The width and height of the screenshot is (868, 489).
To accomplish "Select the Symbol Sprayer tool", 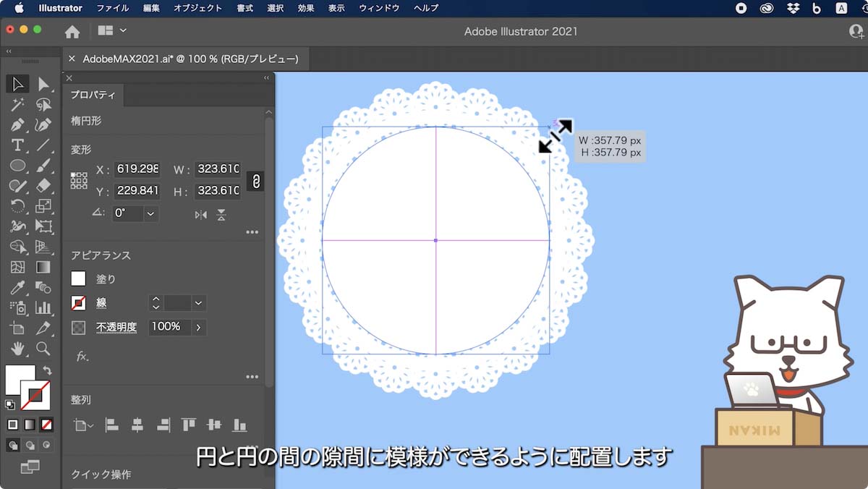I will click(18, 307).
